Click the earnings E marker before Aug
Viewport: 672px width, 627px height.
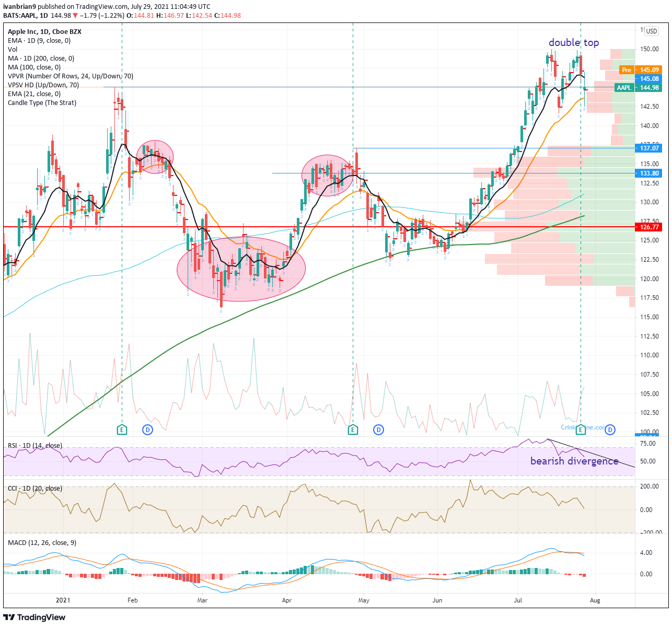581,430
